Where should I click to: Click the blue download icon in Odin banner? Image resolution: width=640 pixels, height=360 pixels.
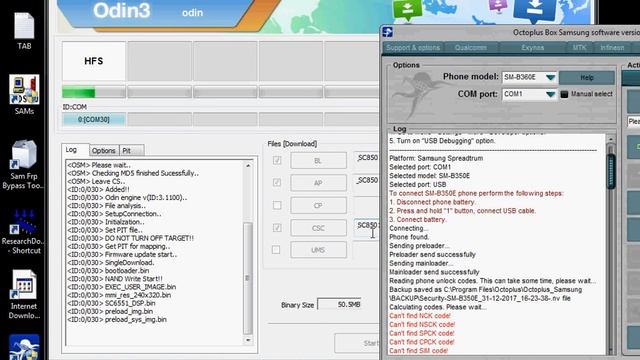[535, 10]
